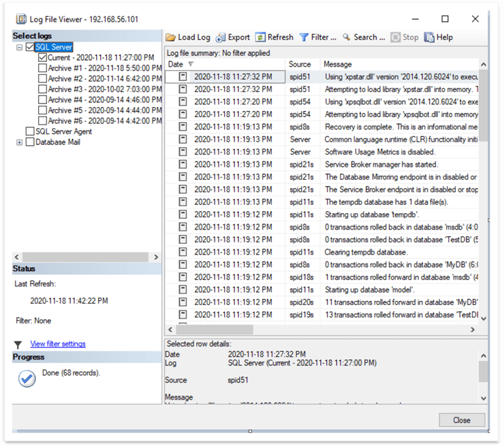
Task: Click the Log File Viewer title bar icon
Action: (x=21, y=19)
